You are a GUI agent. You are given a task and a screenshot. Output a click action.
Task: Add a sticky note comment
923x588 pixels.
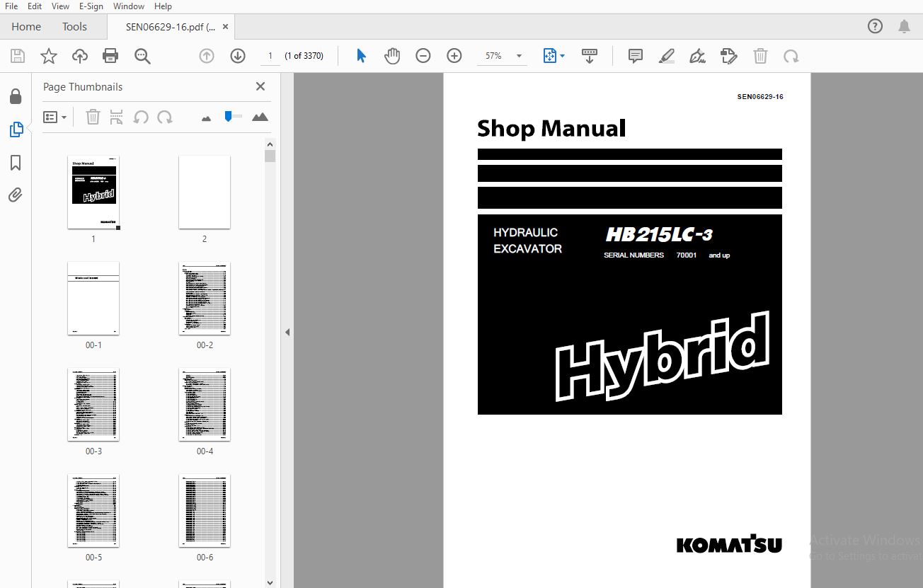[636, 56]
